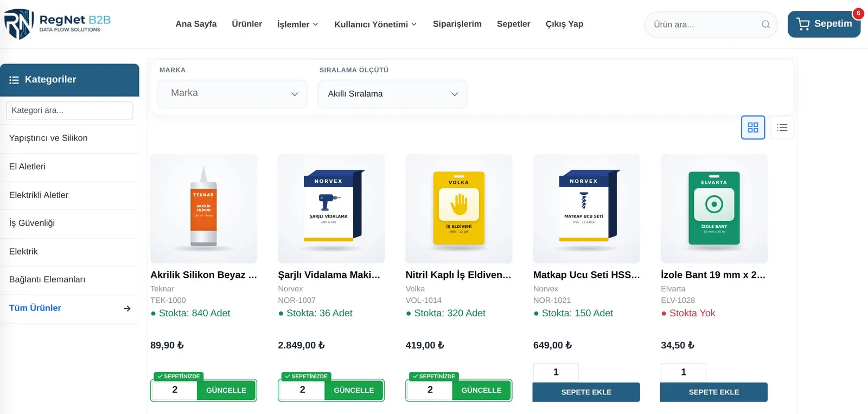Click the cart badge showing 6
The width and height of the screenshot is (868, 414).
[x=858, y=13]
